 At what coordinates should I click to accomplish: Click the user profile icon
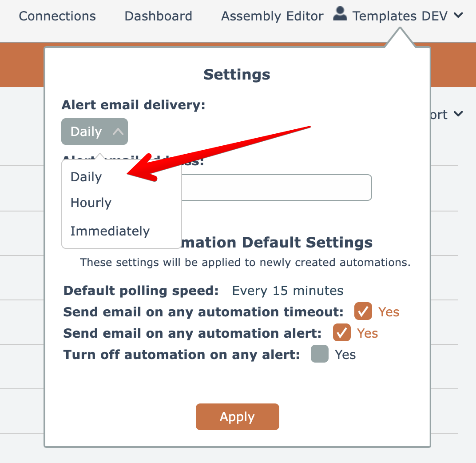[x=340, y=14]
